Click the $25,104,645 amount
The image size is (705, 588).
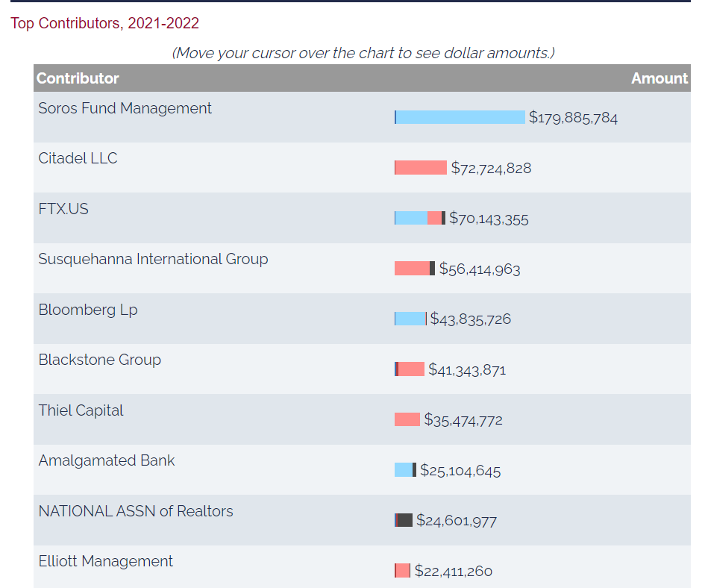click(460, 471)
